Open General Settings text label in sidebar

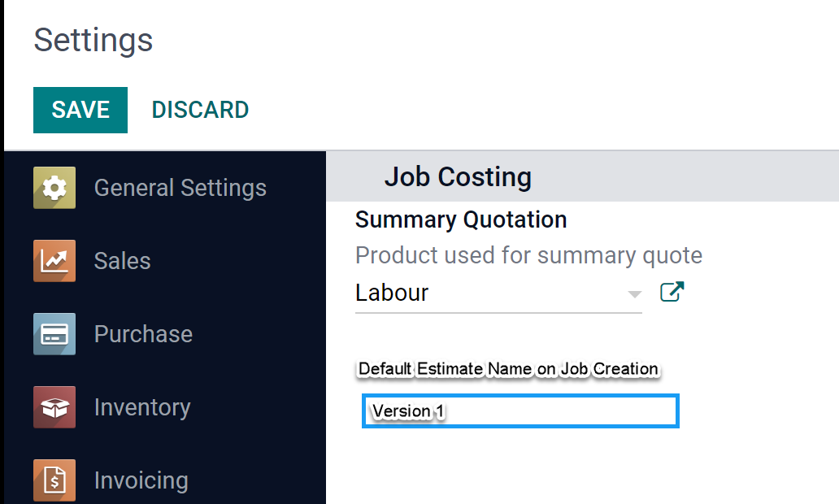tap(180, 188)
